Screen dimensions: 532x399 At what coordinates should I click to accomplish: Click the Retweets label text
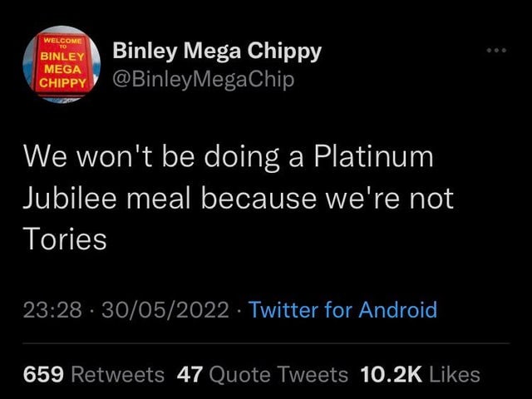pos(118,374)
